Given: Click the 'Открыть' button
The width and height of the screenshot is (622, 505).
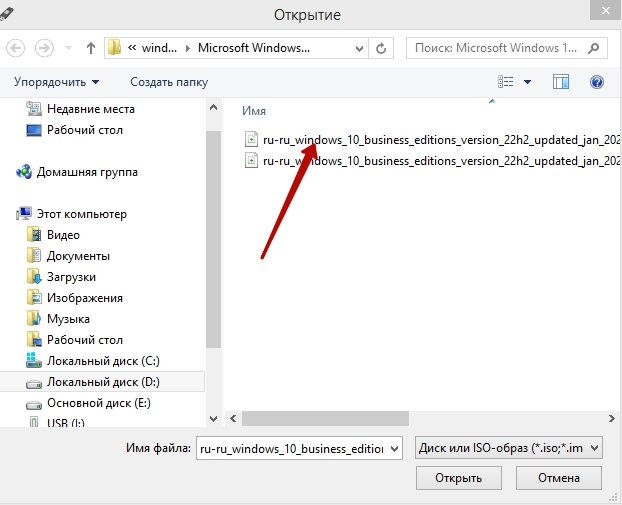Looking at the screenshot, I should (459, 478).
